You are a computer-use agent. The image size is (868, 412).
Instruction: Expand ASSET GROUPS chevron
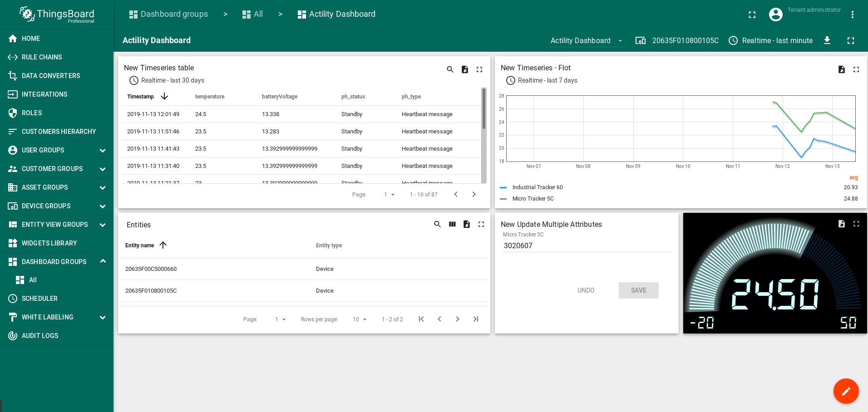coord(103,187)
